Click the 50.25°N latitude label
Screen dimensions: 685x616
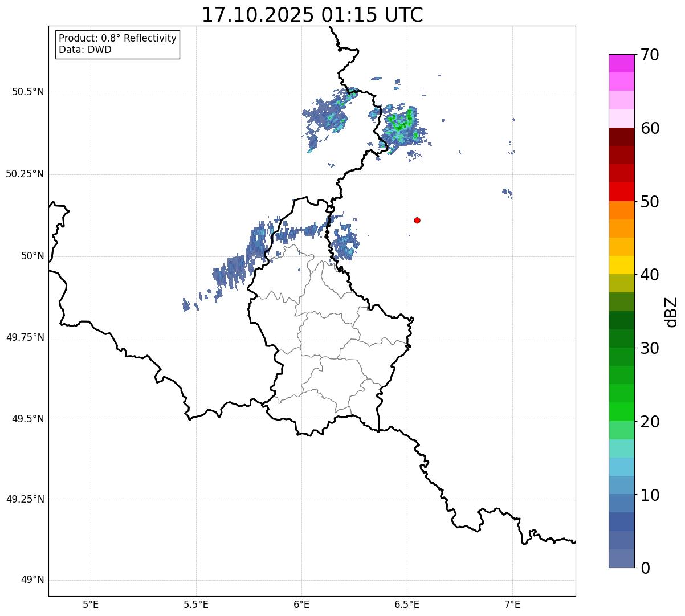click(25, 174)
